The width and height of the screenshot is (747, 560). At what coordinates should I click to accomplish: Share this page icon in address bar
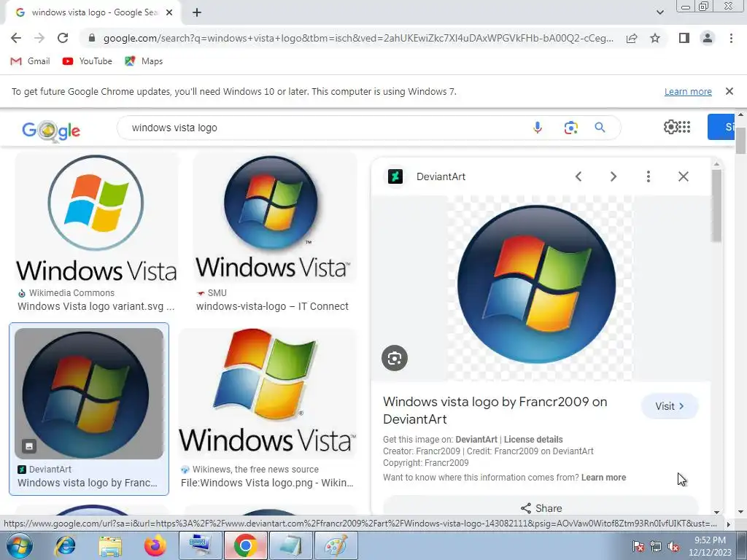[632, 38]
